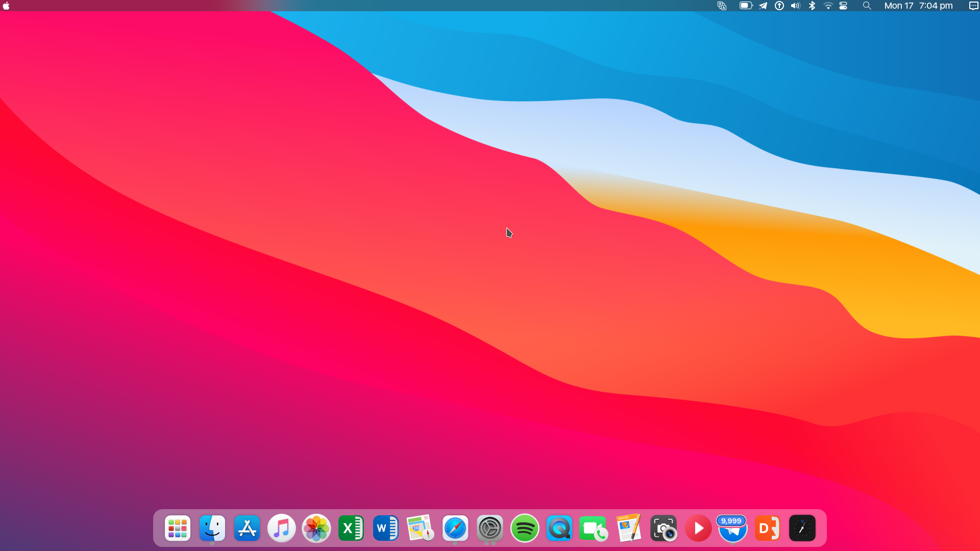Open the Writer document app
This screenshot has height=551, width=980.
629,528
